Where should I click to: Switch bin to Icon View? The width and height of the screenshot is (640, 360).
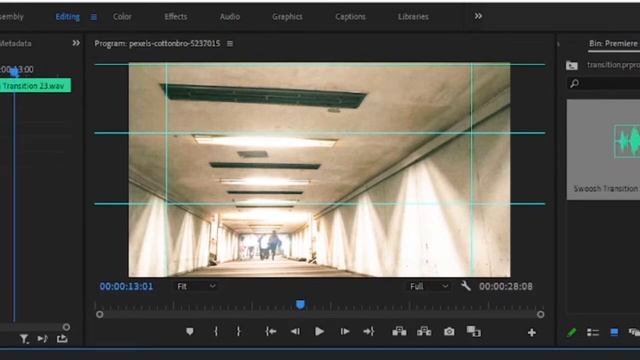click(x=614, y=333)
